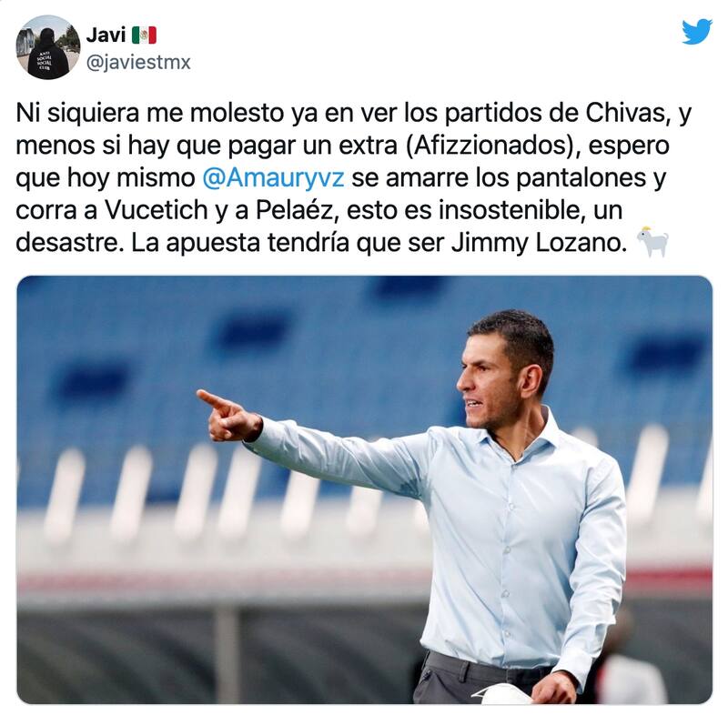The height and width of the screenshot is (715, 728).
Task: Click the goat emoji ending the tweet
Action: (652, 242)
